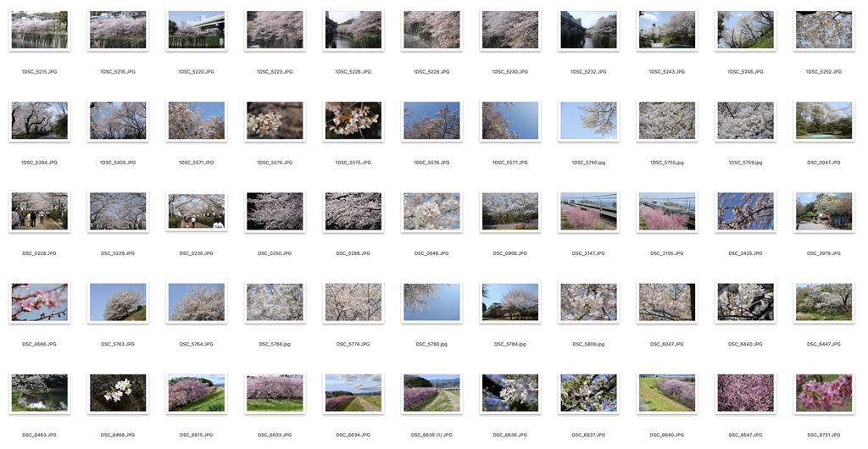
Task: Select the DSC_6634.JPG dirt path thumbnail
Action: [x=353, y=392]
